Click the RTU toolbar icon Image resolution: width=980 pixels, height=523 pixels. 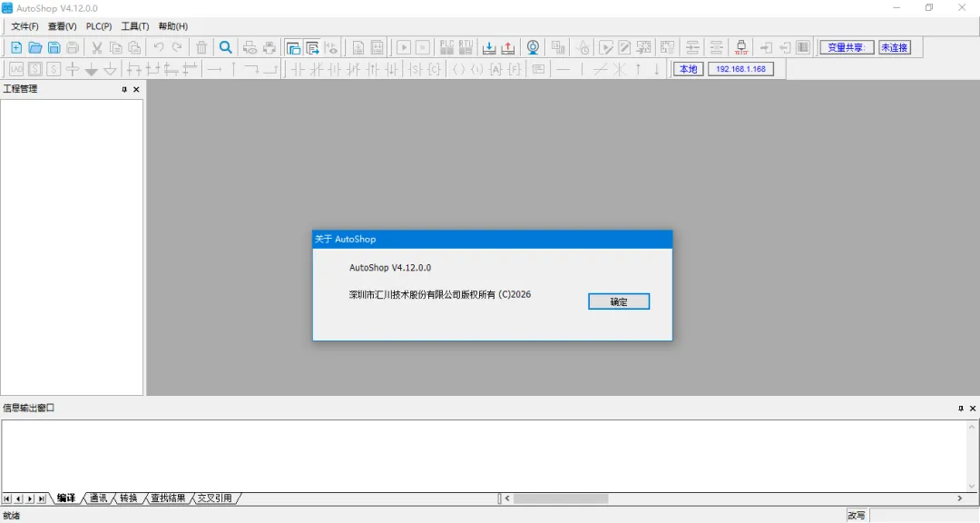[465, 47]
